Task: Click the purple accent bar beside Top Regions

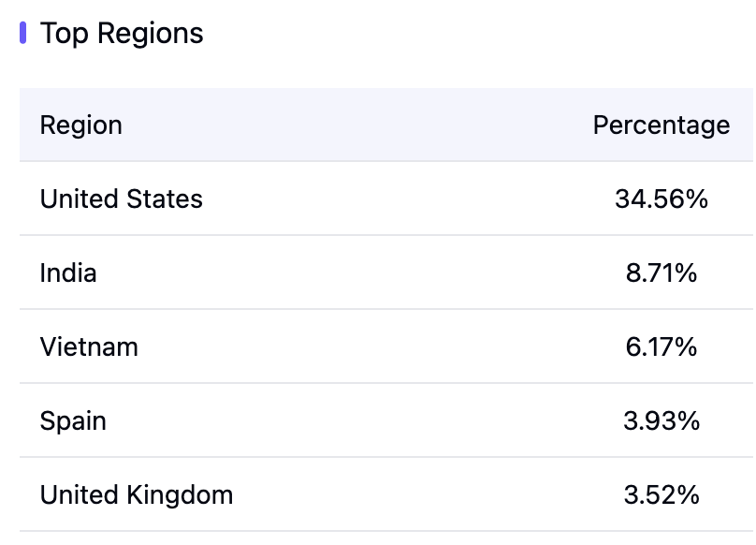Action: click(22, 34)
